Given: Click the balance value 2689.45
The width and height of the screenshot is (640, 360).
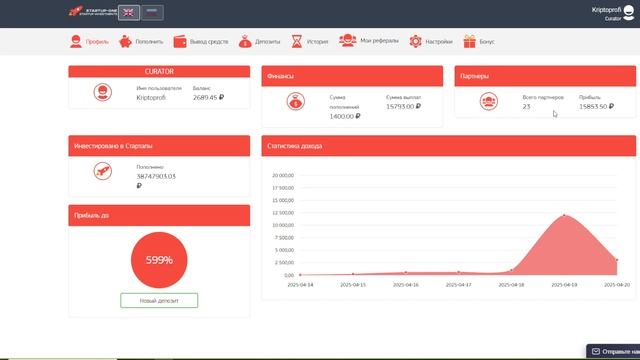Looking at the screenshot, I should [x=208, y=98].
